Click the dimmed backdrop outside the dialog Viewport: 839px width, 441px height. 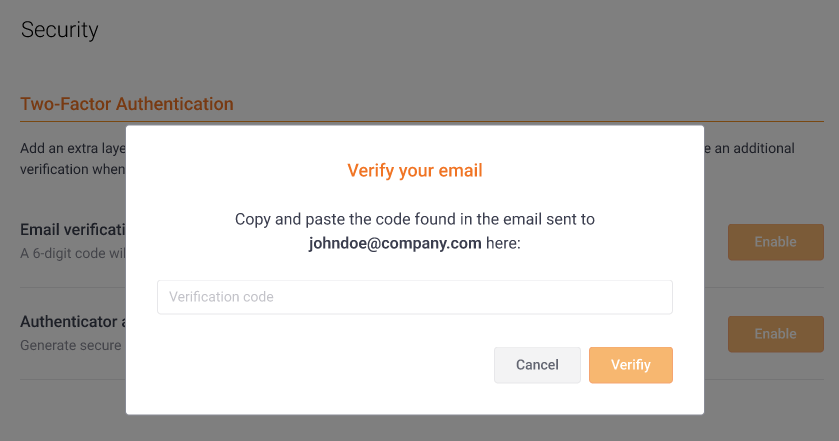pyautogui.click(x=400, y=60)
